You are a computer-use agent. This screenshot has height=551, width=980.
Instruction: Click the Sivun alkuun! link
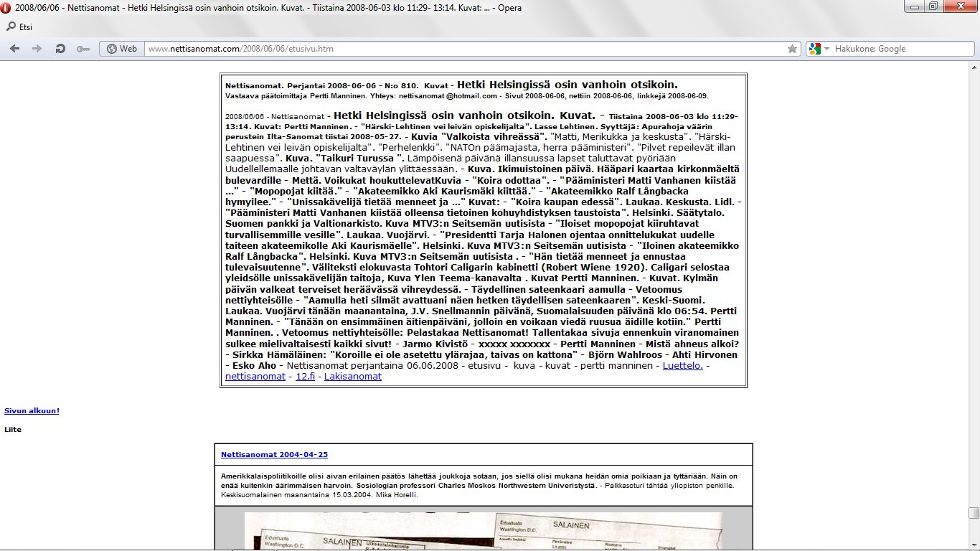click(x=32, y=411)
